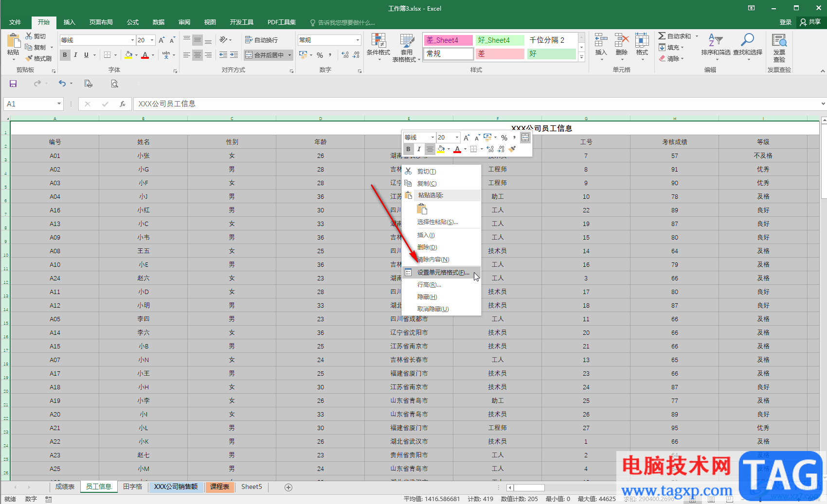Click the orientation text-angle icon

223,40
